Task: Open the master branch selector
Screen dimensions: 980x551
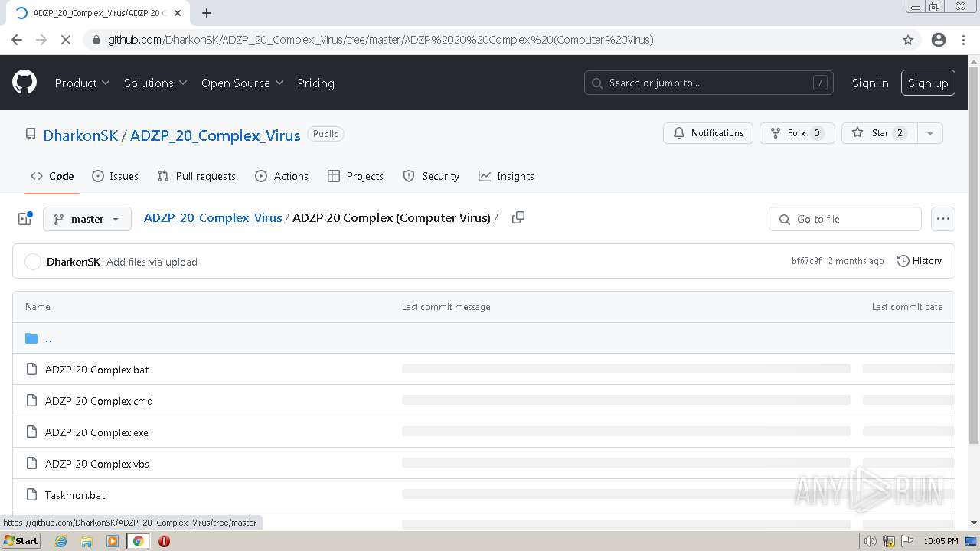Action: [87, 219]
